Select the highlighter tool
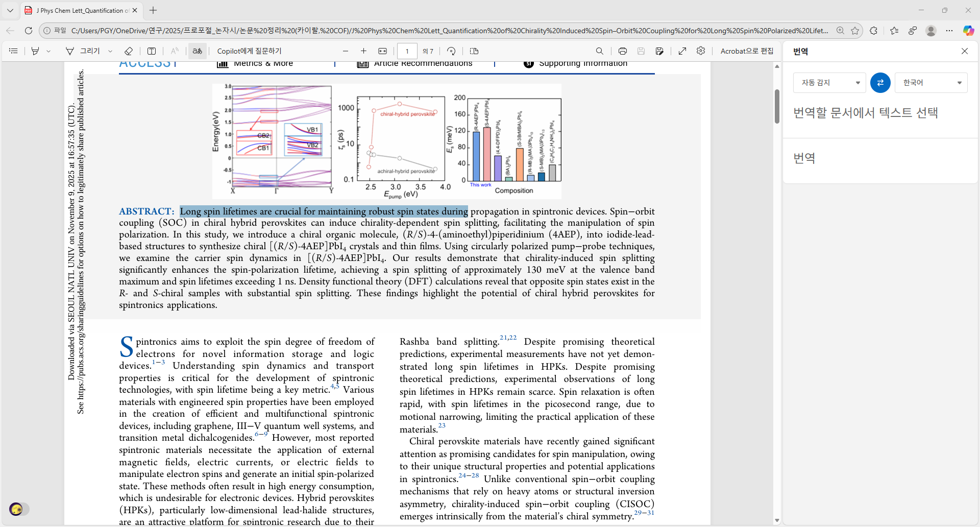This screenshot has height=527, width=980. coord(35,51)
